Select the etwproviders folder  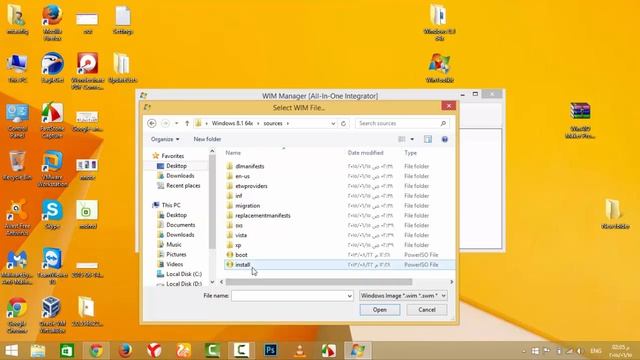tap(251, 186)
